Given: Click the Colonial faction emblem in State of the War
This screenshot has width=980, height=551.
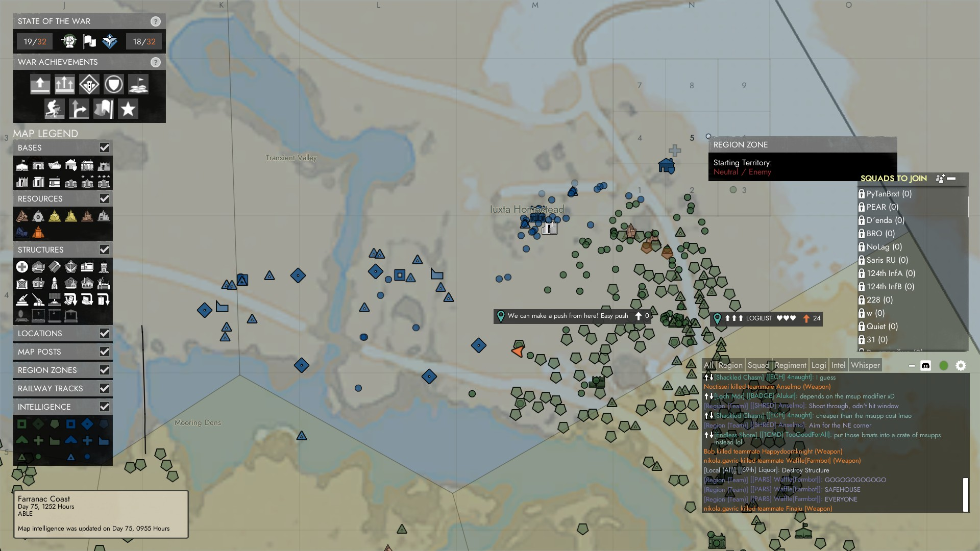Looking at the screenshot, I should pos(69,41).
